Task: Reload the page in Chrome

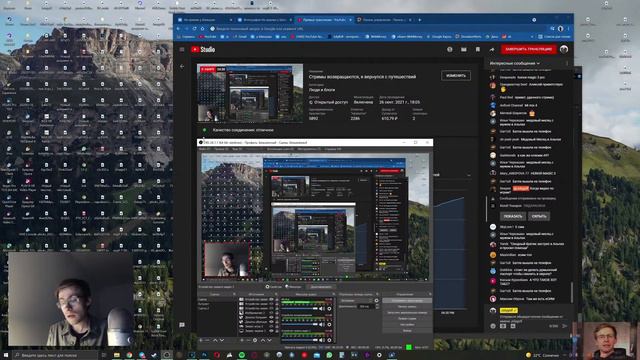Action: click(194, 29)
